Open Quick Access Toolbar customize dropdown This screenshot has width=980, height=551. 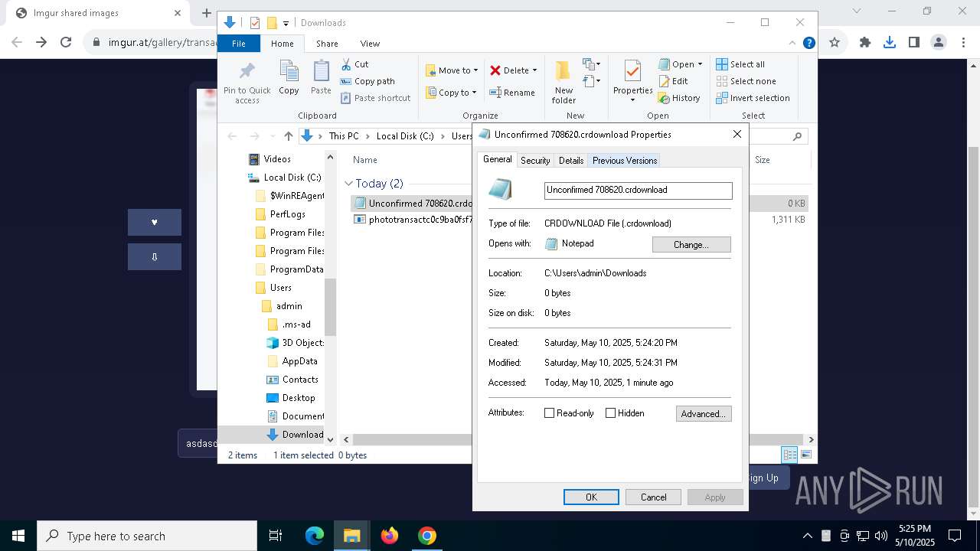tap(286, 23)
